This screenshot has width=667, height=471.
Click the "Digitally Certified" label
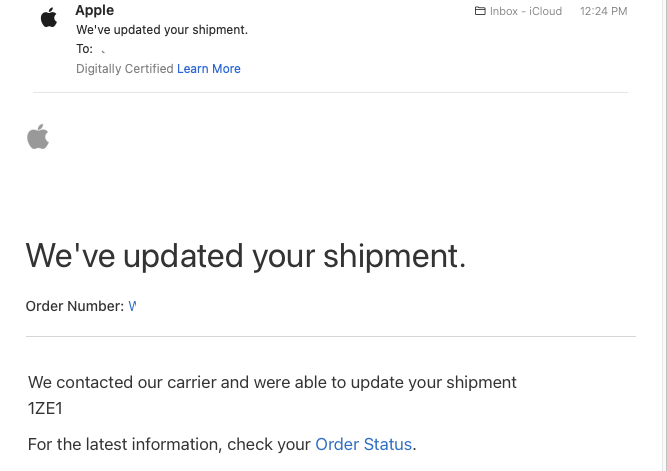124,69
